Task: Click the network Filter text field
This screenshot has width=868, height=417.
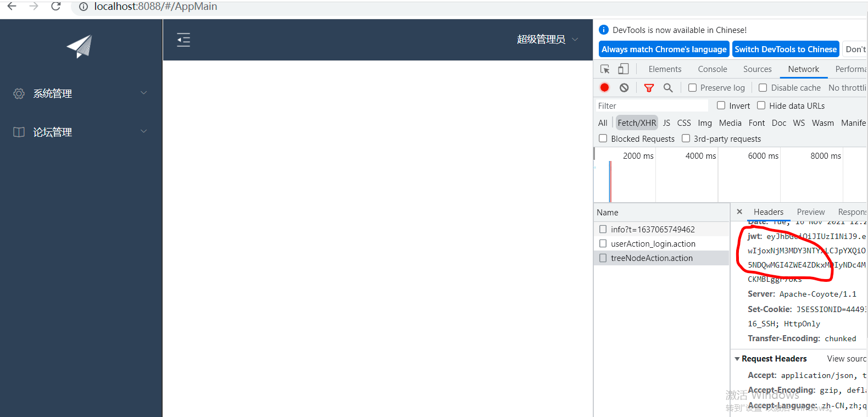Action: (652, 105)
